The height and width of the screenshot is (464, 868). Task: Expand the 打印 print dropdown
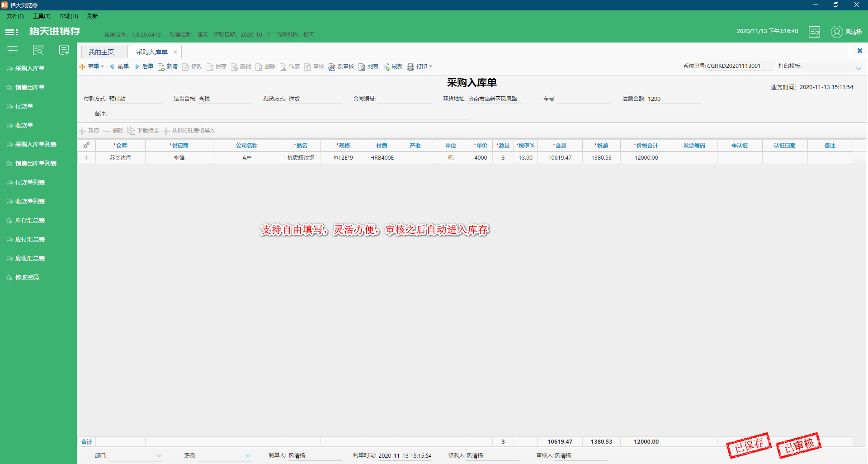click(x=420, y=66)
